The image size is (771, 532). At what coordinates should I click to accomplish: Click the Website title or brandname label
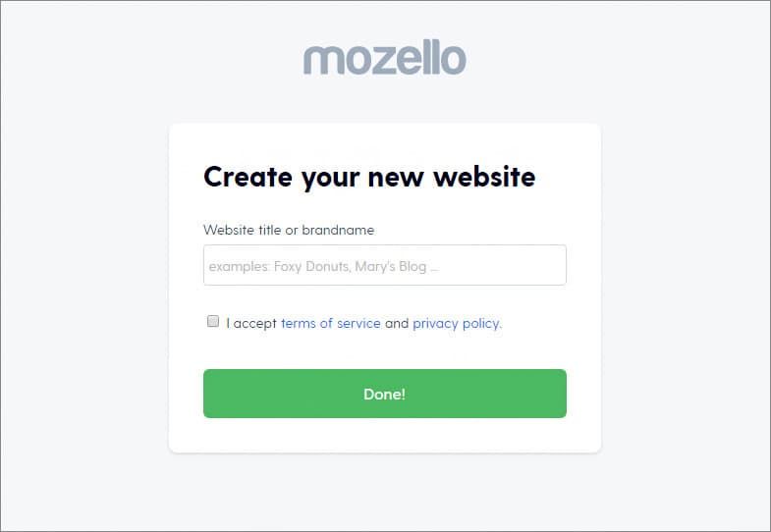click(289, 230)
